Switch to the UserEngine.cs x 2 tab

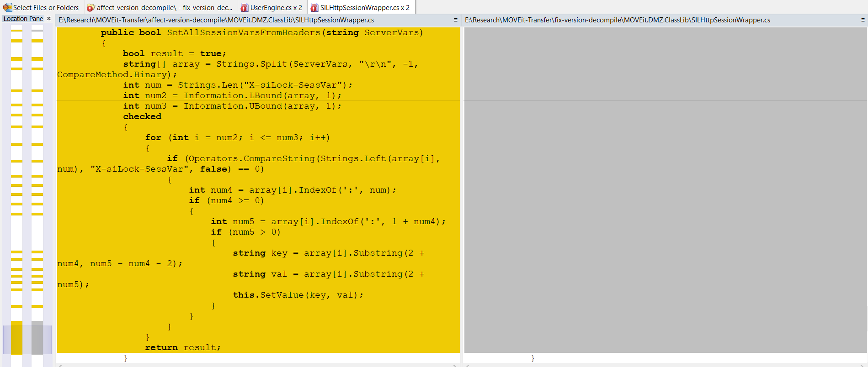(x=272, y=7)
